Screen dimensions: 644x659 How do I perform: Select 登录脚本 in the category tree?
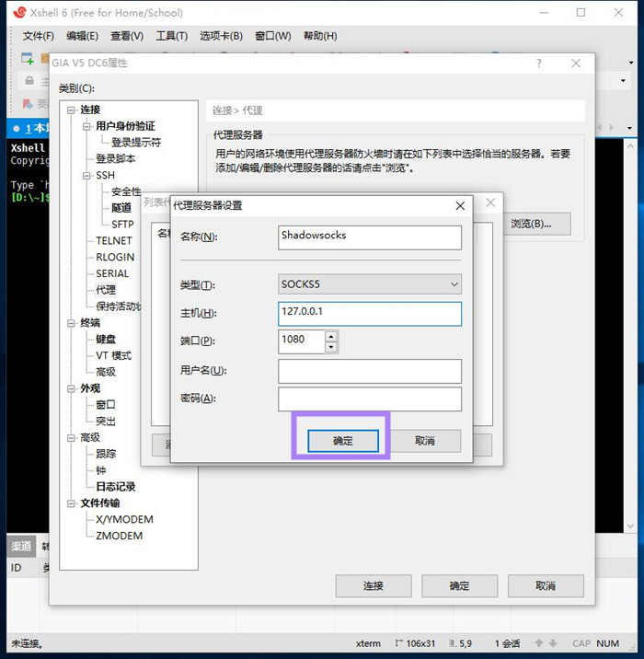116,159
